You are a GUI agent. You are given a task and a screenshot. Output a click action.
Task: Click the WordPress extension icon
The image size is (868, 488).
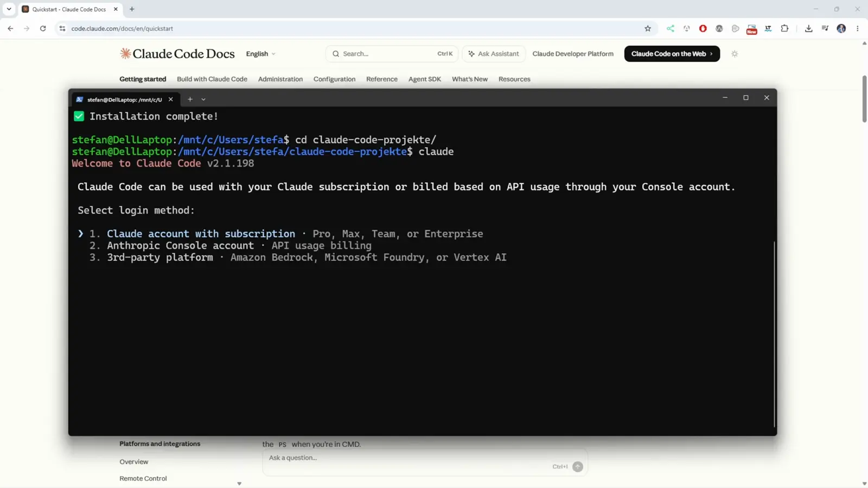pyautogui.click(x=719, y=28)
